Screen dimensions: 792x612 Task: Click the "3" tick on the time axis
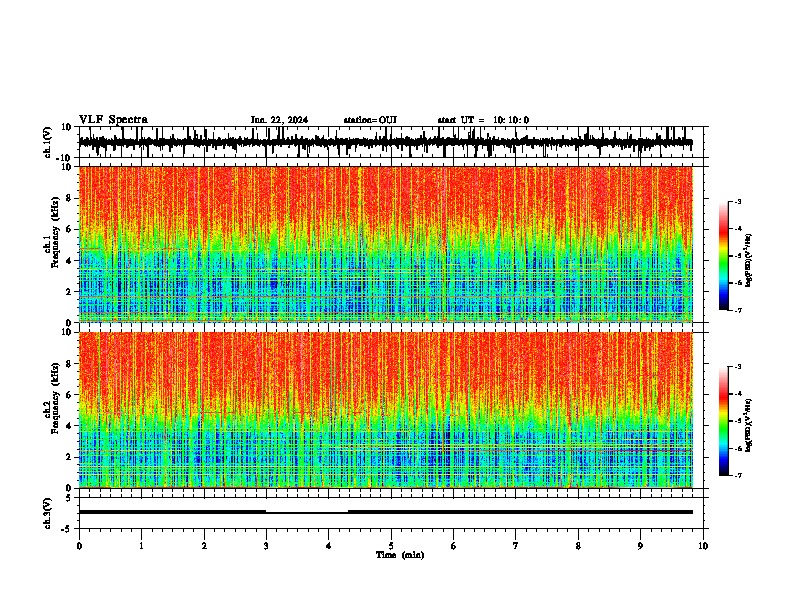tap(266, 546)
